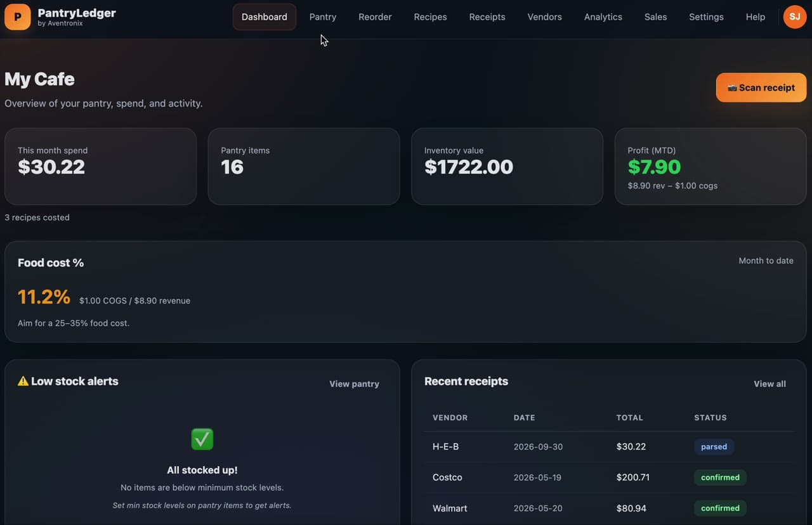Go to the Settings tab
Image resolution: width=812 pixels, height=525 pixels.
point(706,17)
